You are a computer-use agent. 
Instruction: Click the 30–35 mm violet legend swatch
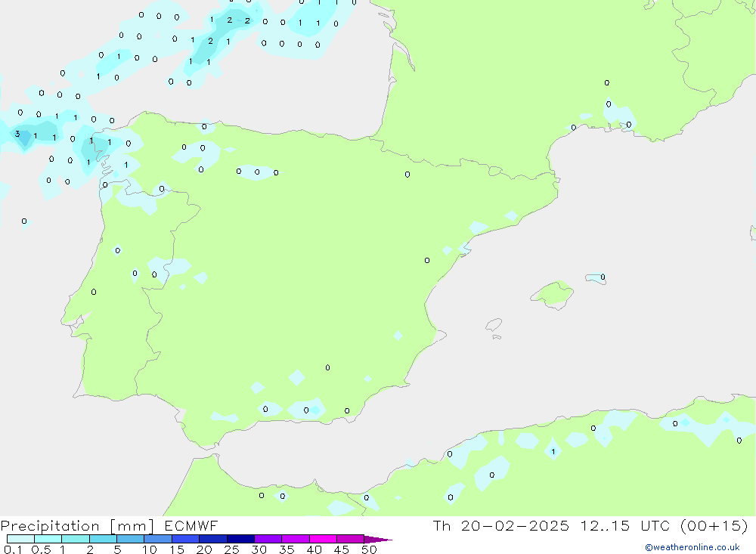tap(268, 539)
